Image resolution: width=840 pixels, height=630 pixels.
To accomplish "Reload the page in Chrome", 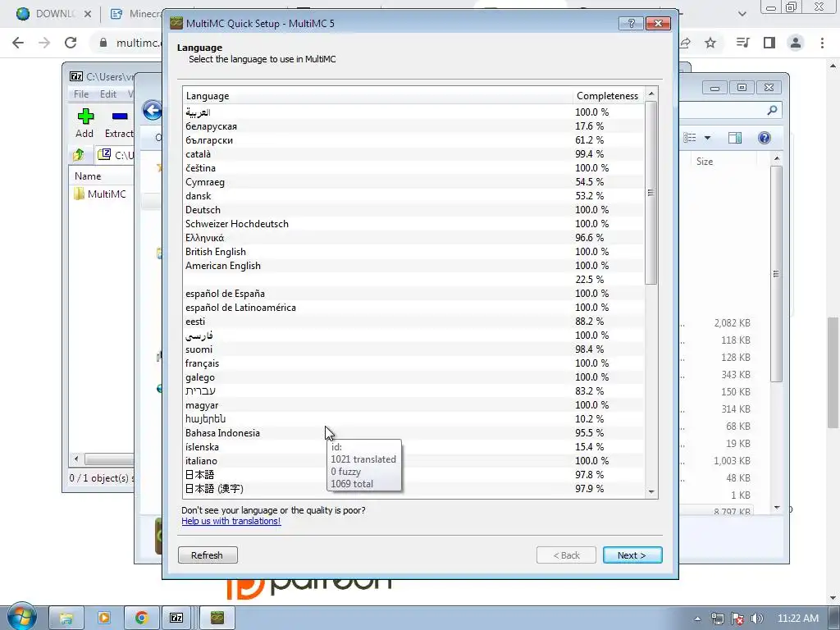I will pos(71,43).
